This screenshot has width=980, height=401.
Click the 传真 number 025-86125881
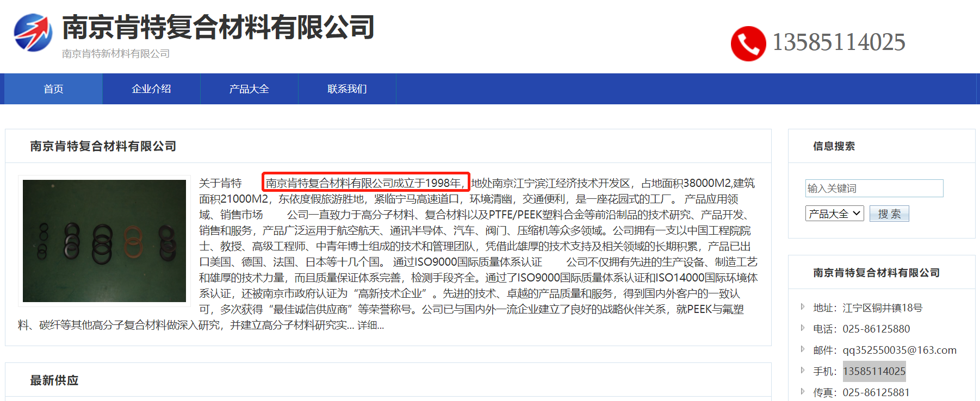(x=876, y=393)
